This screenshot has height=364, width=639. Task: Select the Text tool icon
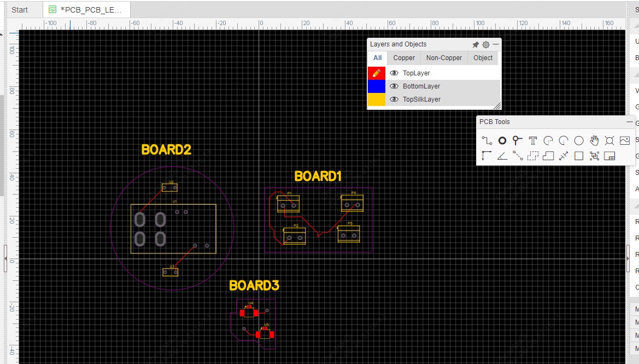[x=532, y=140]
